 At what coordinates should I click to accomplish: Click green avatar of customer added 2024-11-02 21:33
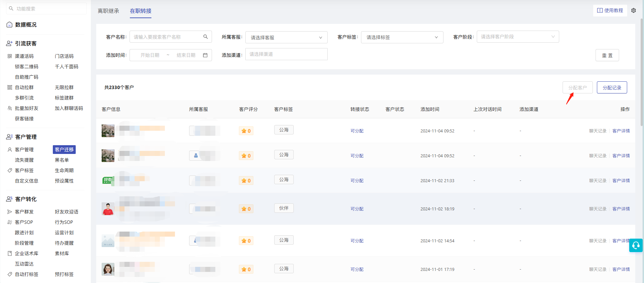click(x=108, y=180)
